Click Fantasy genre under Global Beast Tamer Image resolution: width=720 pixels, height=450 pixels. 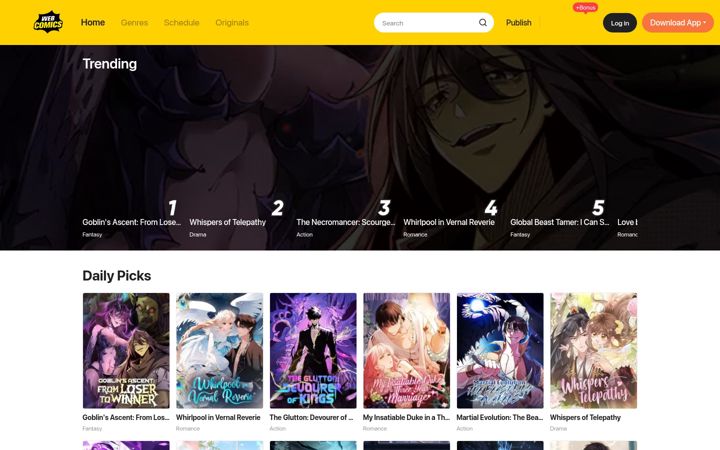click(x=520, y=235)
